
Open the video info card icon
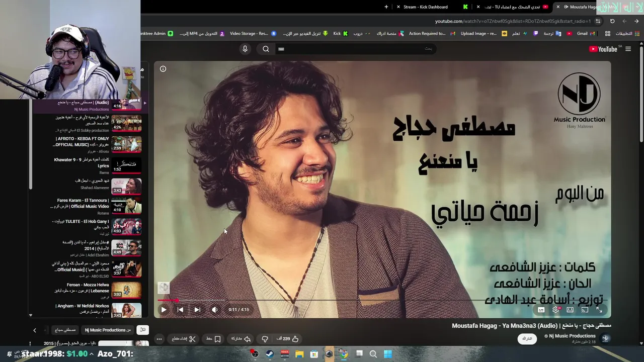tap(163, 69)
